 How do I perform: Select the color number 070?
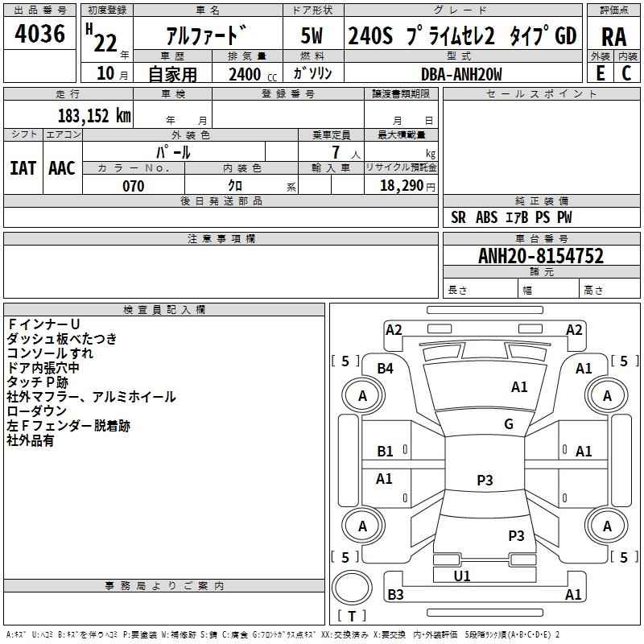(x=134, y=186)
